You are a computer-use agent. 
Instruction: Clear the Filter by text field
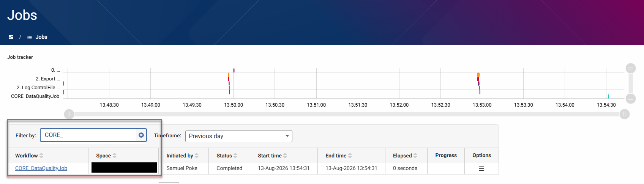[x=141, y=135]
